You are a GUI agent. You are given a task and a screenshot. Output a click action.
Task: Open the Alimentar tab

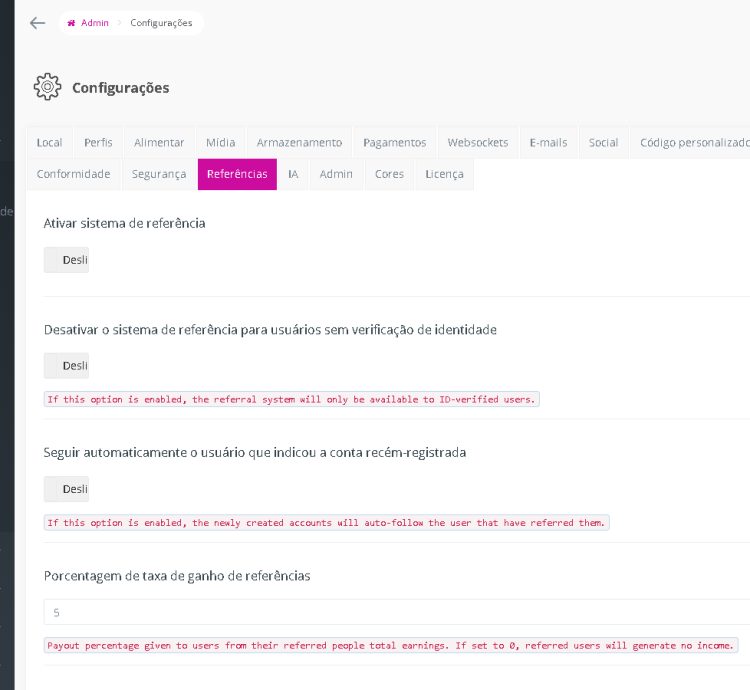pos(159,143)
